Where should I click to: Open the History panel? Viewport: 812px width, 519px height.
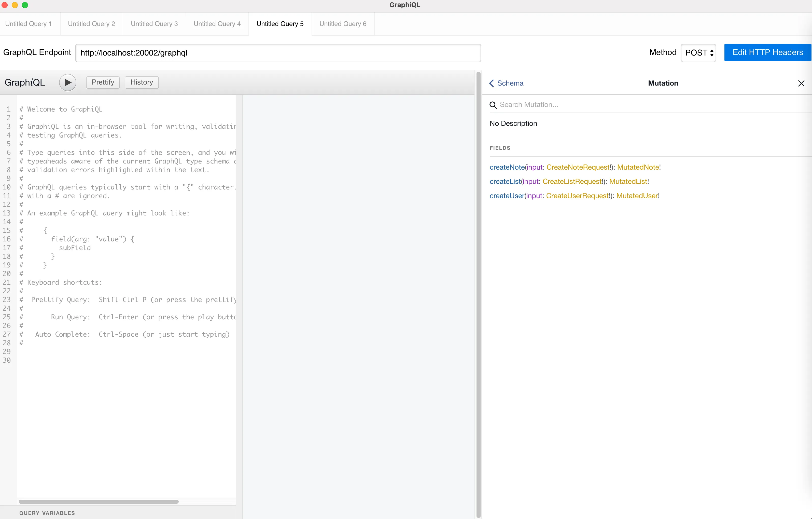[142, 82]
